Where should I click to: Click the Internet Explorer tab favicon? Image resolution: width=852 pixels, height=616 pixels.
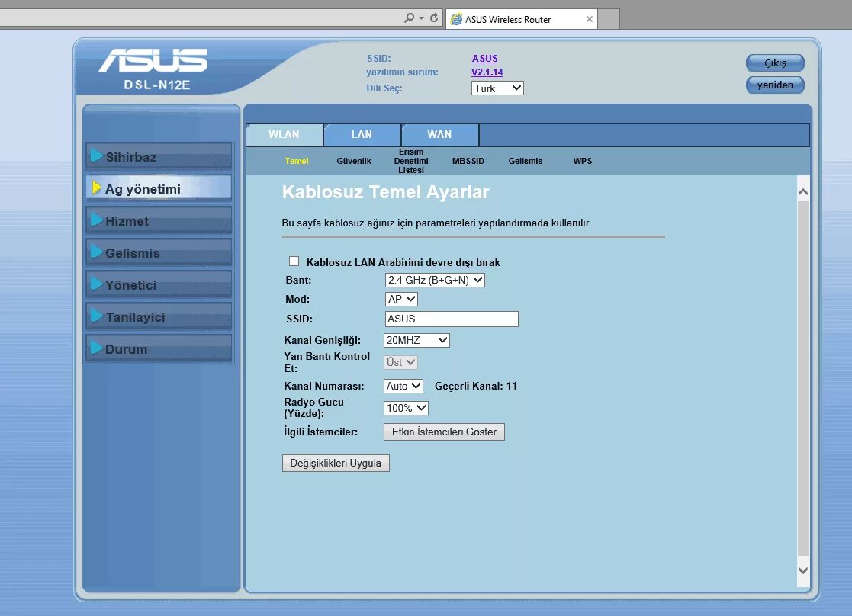[x=456, y=20]
